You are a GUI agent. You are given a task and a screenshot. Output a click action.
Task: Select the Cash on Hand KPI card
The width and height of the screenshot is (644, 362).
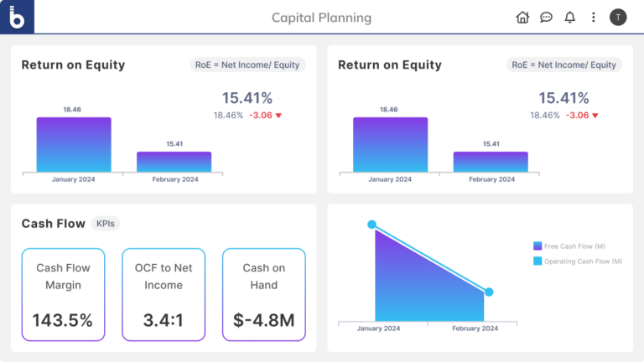coord(264,294)
